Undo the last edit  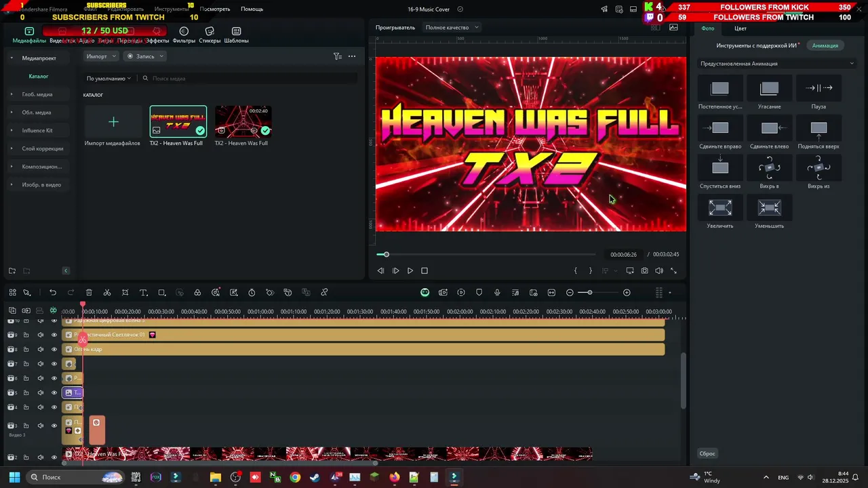[53, 293]
